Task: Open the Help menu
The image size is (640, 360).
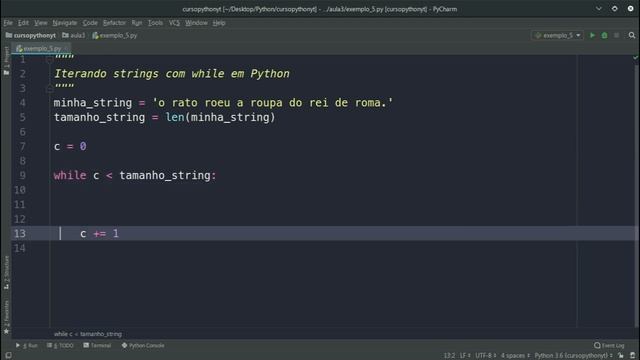Action: 219,23
